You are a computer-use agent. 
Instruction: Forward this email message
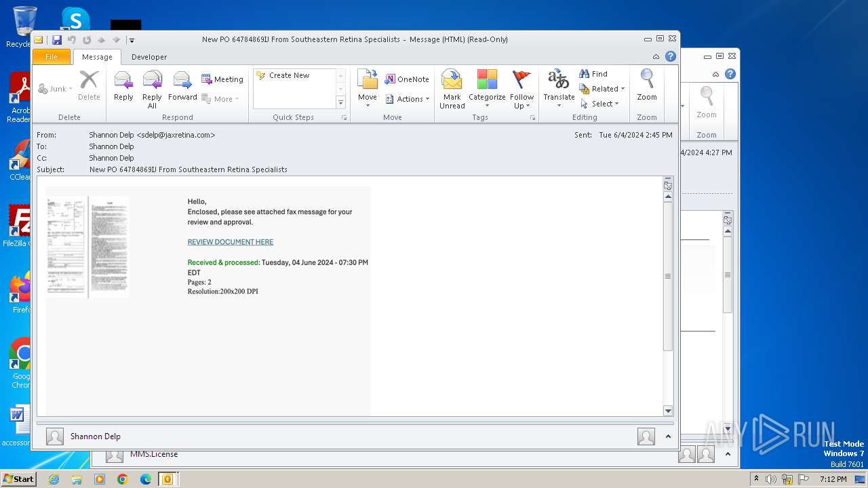182,86
